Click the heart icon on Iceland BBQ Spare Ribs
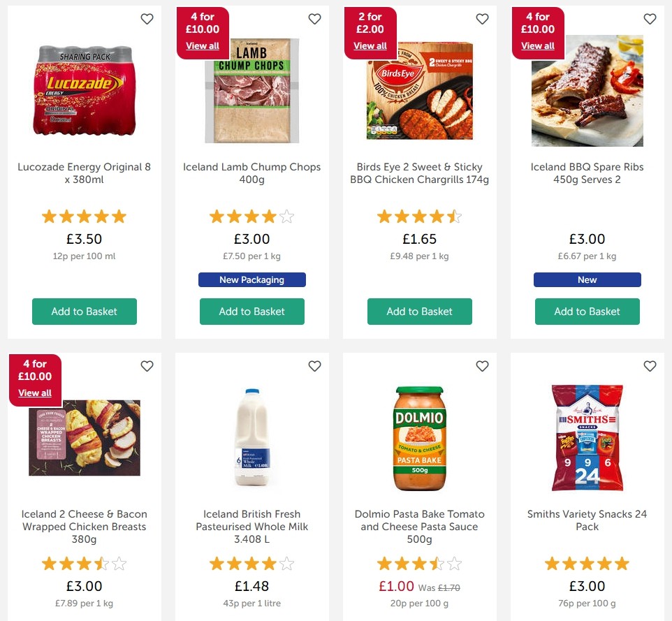 (650, 19)
